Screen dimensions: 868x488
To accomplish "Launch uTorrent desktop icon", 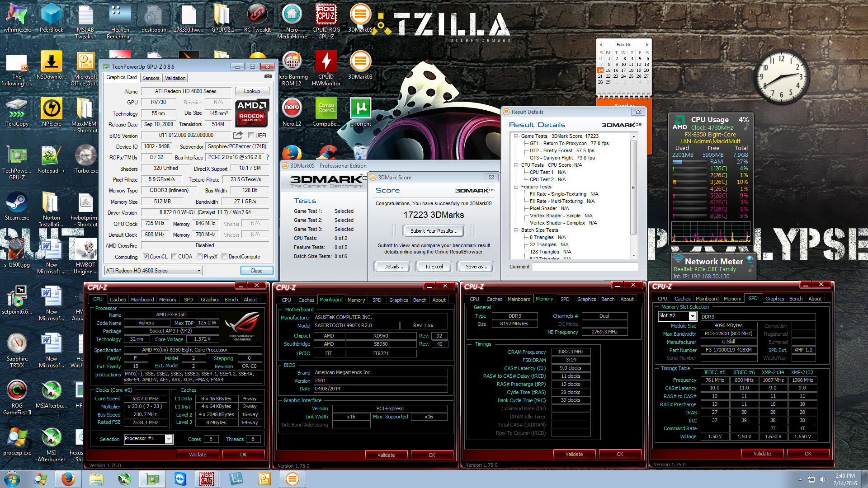I will point(360,112).
